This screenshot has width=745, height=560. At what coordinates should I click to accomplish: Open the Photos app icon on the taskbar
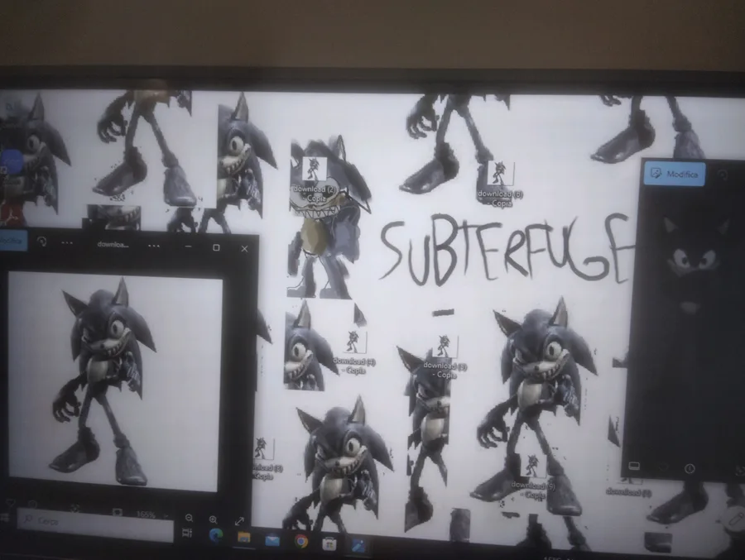click(x=358, y=546)
